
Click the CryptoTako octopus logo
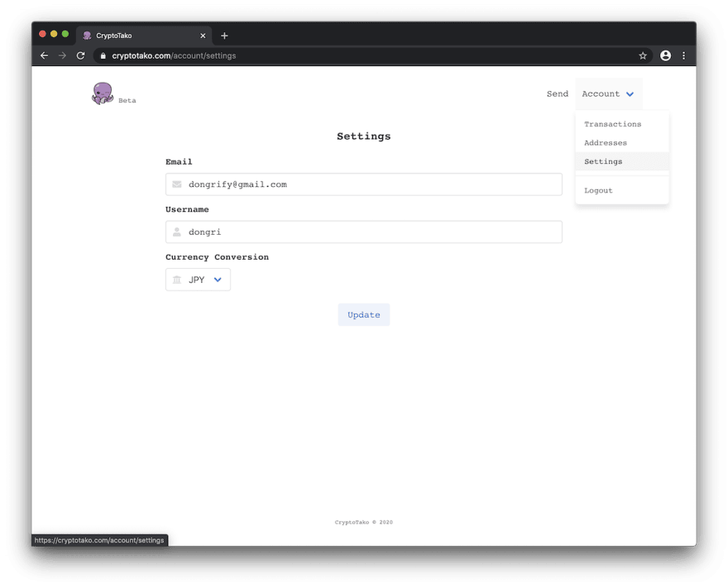point(103,93)
